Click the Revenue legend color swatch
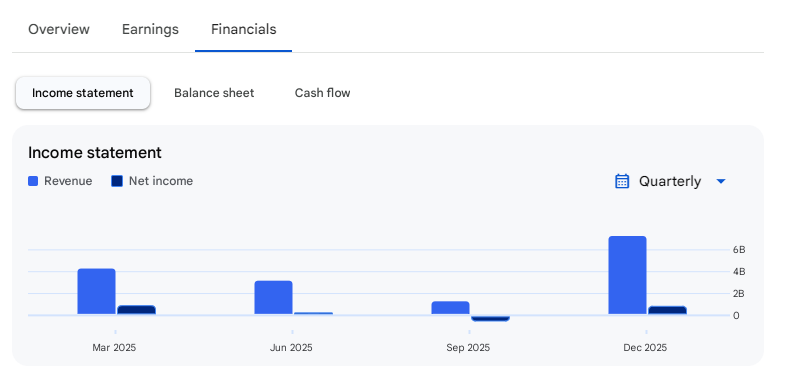Screen dimensions: 786x374 click(x=33, y=181)
